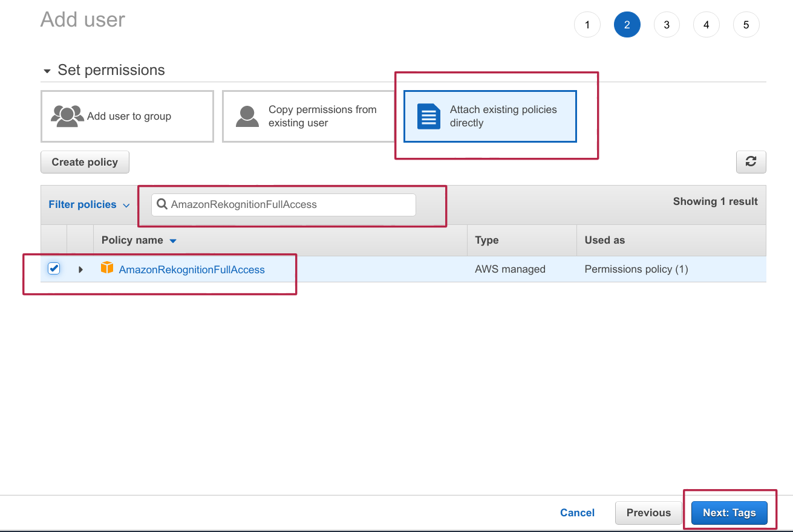
Task: Select wizard step 2 indicator
Action: [627, 25]
